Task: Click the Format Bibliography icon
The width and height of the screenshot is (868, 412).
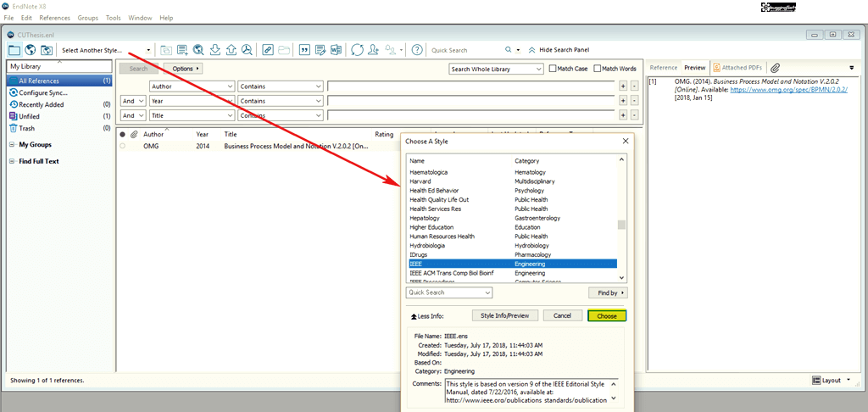Action: [320, 50]
